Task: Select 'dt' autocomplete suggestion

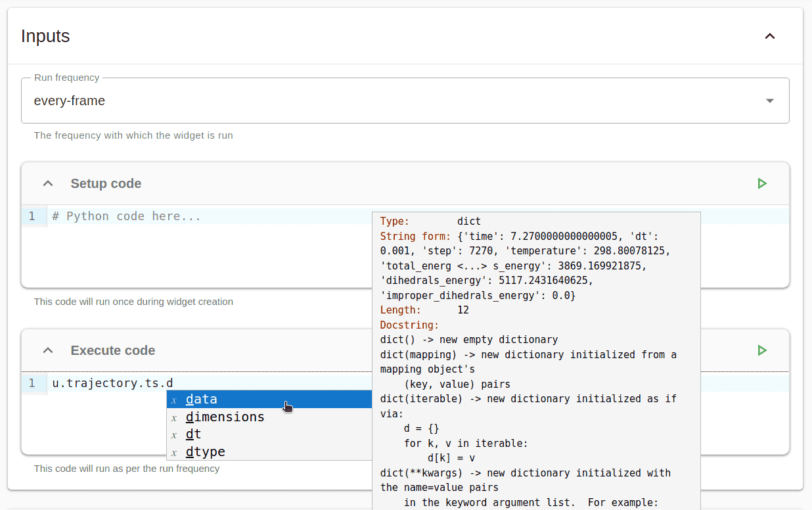Action: pyautogui.click(x=269, y=434)
